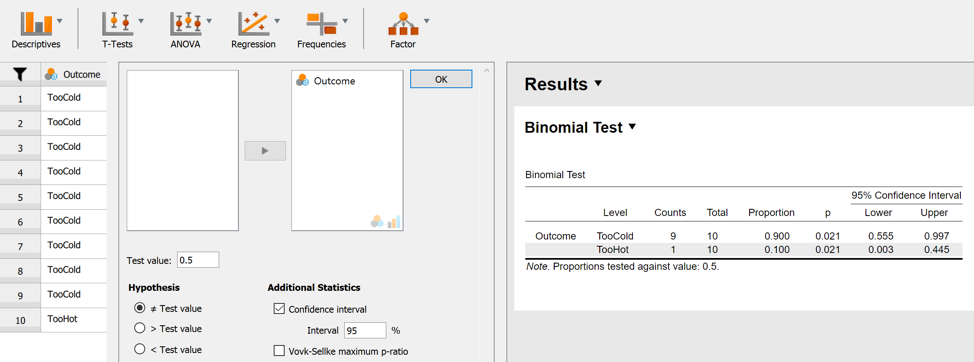
Task: Click the data filter funnel icon
Action: click(20, 75)
